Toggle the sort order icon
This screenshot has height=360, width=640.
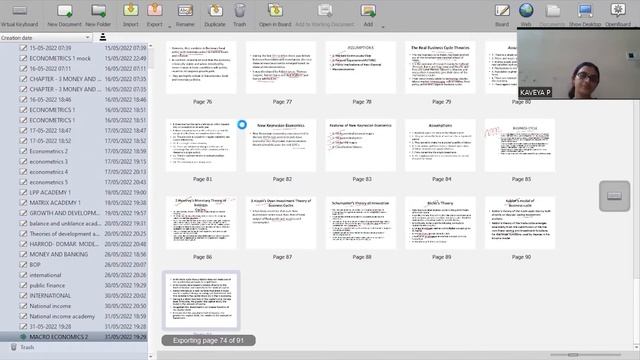103,37
